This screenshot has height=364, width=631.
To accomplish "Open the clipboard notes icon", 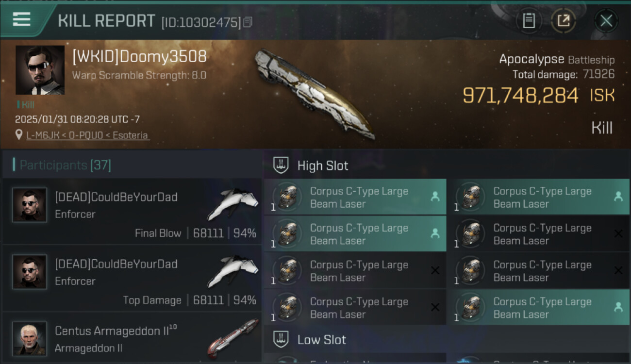I will tap(529, 21).
